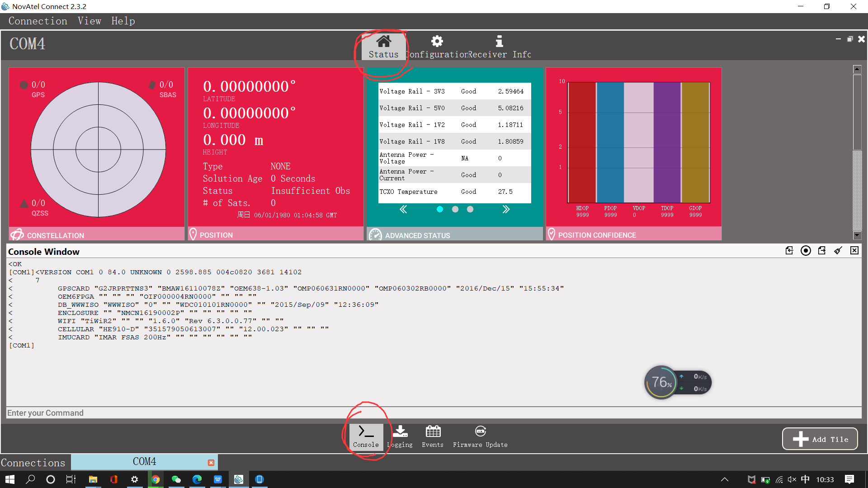
Task: Click the import script file icon
Action: coord(789,251)
